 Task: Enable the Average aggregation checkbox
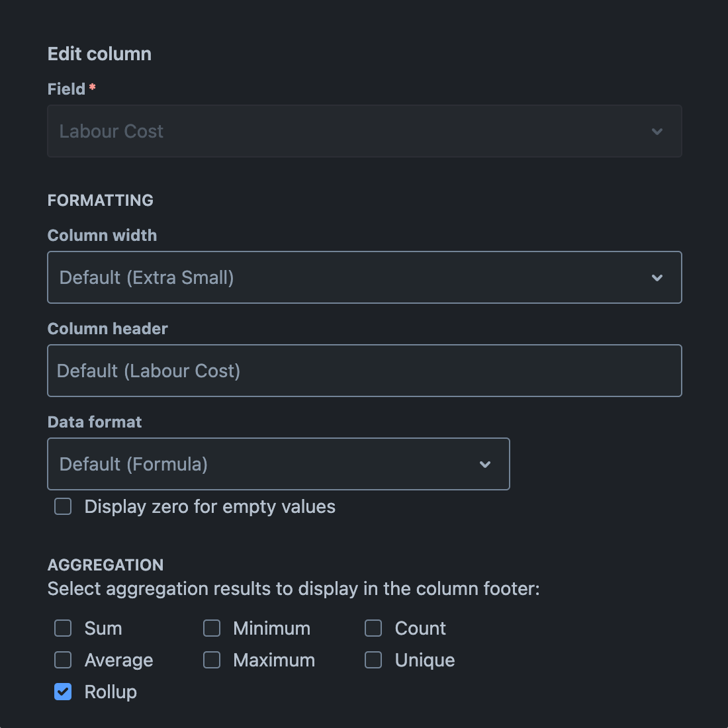[x=63, y=660]
